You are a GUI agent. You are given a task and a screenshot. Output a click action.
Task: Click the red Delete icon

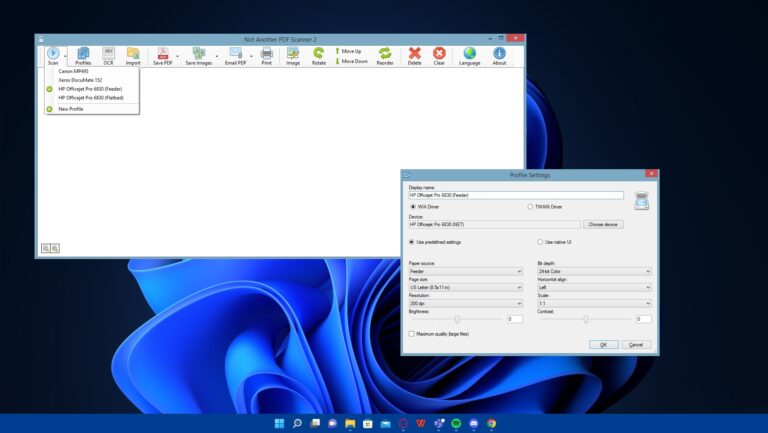click(414, 55)
